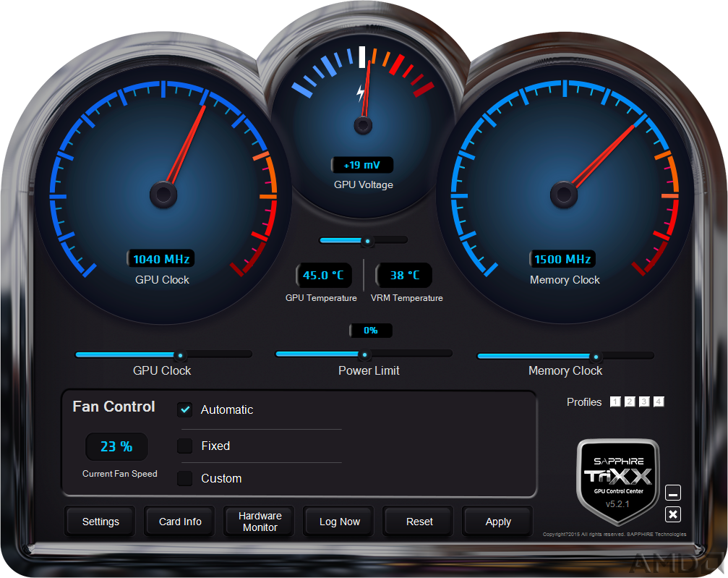728x578 pixels.
Task: Launch the Hardware Monitor
Action: (260, 522)
